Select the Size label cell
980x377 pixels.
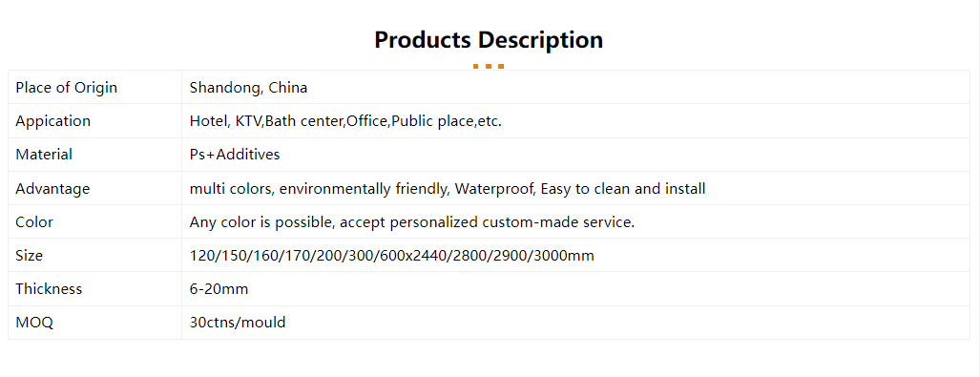[x=95, y=255]
